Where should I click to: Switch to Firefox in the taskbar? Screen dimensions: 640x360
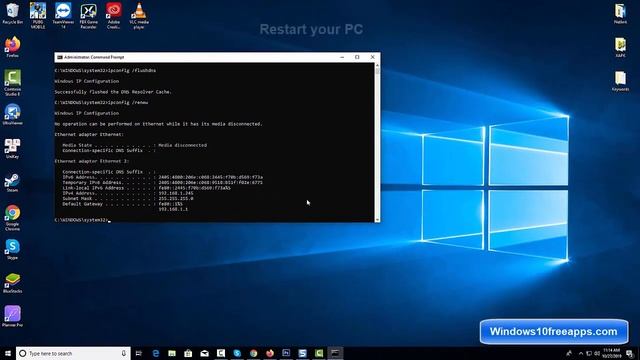pos(270,353)
